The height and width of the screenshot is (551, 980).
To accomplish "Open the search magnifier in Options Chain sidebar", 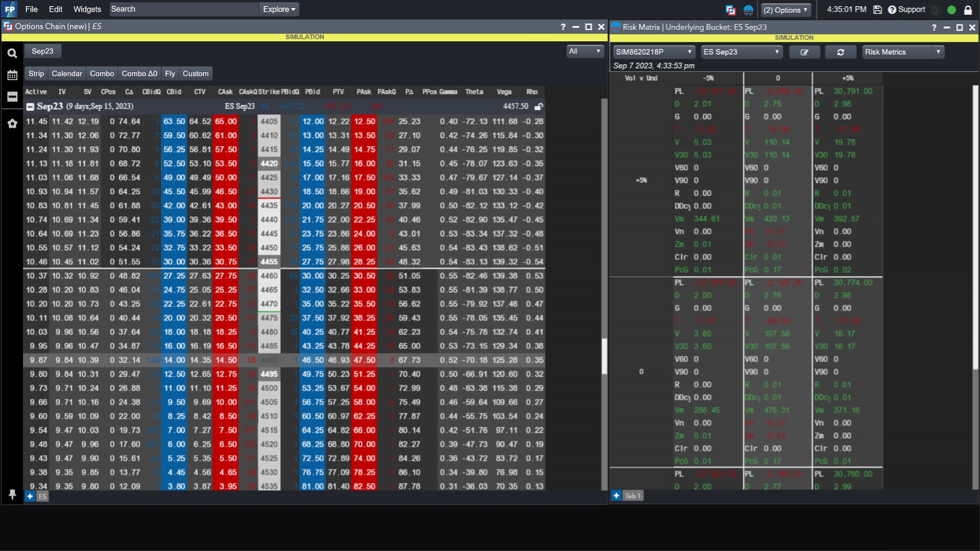I will tap(12, 53).
